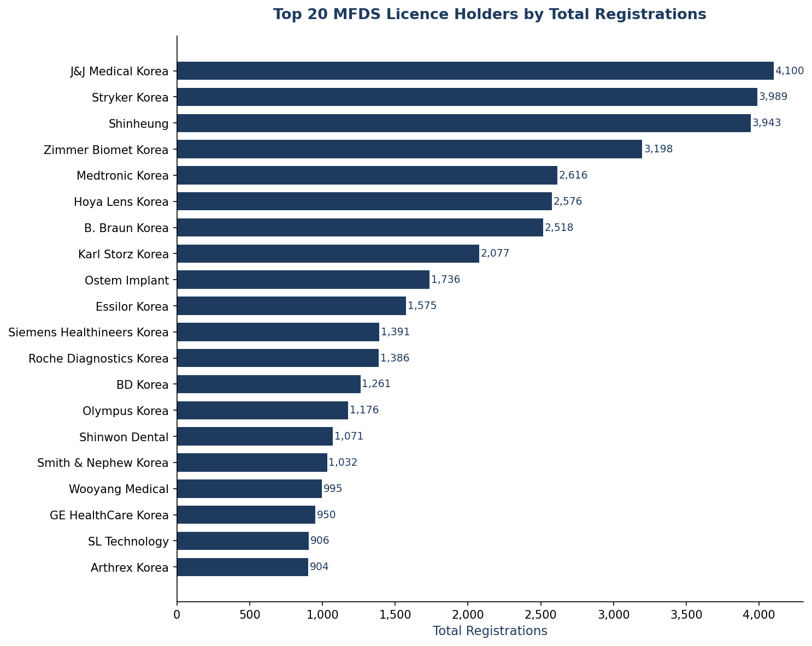This screenshot has width=812, height=646.
Task: Click the value label 1,575
Action: (x=422, y=306)
